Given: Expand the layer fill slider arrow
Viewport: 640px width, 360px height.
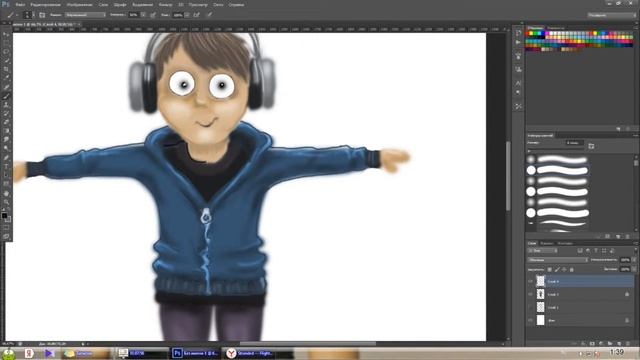Looking at the screenshot, I should 634,269.
